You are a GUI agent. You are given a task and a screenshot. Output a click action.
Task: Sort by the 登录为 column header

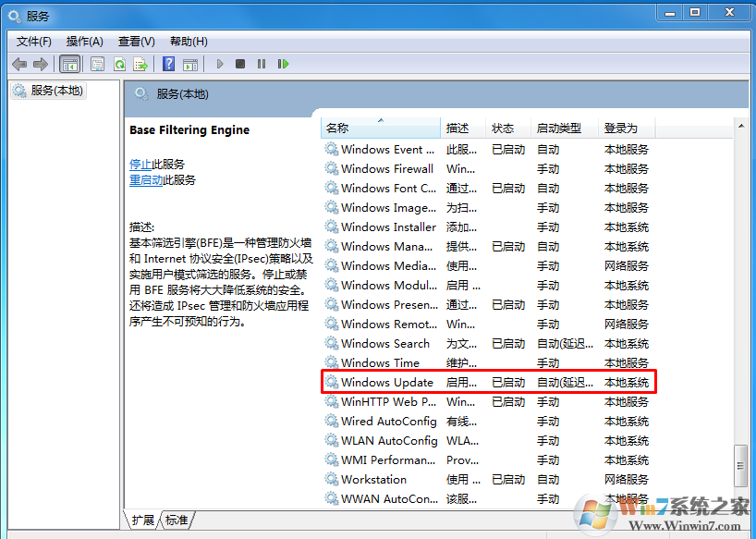627,128
